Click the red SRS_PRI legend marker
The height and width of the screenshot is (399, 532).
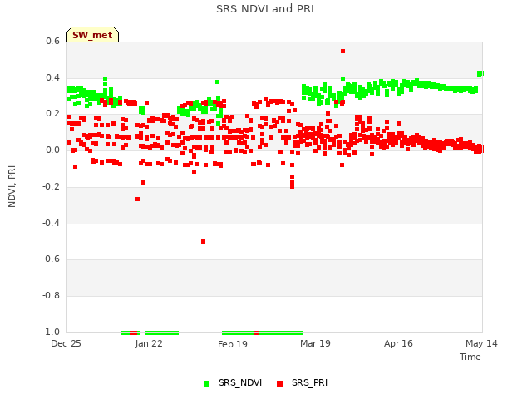click(279, 384)
